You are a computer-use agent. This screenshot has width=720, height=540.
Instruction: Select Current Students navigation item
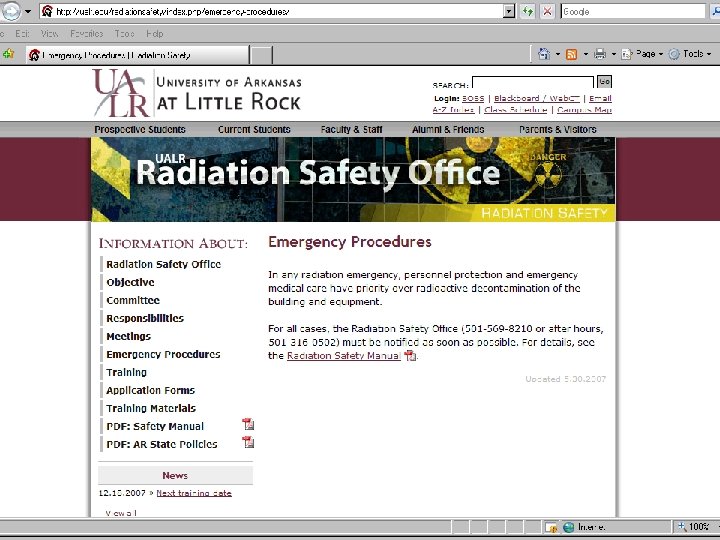[254, 129]
